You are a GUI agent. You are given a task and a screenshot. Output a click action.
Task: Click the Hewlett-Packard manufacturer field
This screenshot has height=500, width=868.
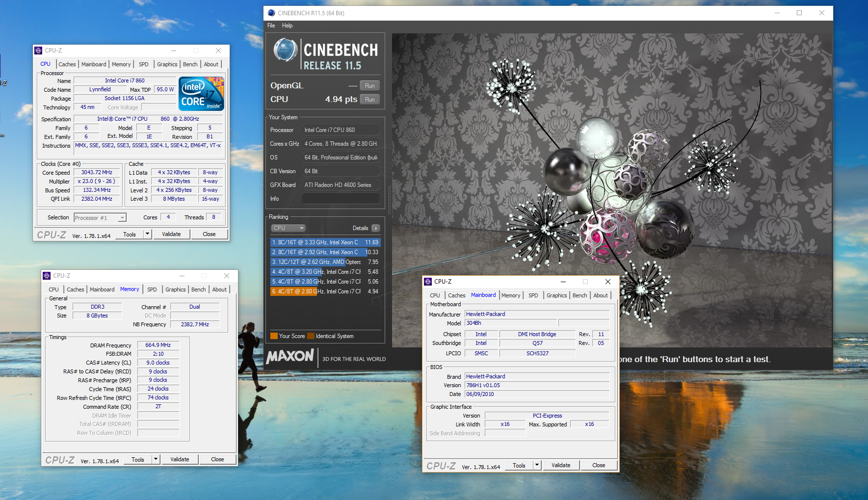pyautogui.click(x=537, y=314)
